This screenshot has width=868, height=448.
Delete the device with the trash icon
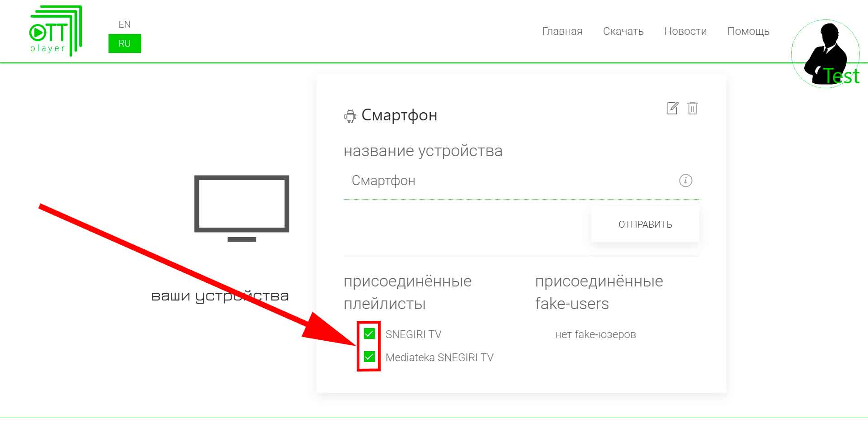(692, 108)
